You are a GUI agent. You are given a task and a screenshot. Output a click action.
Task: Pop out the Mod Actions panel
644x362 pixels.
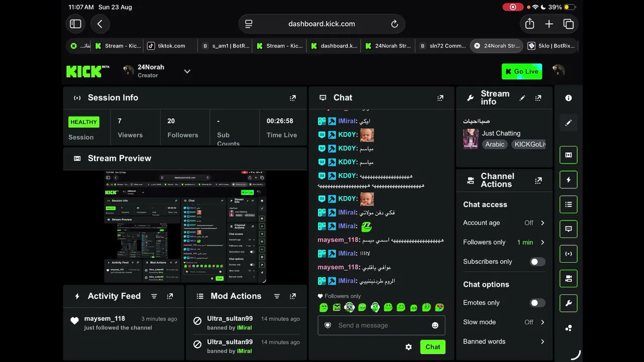(293, 297)
